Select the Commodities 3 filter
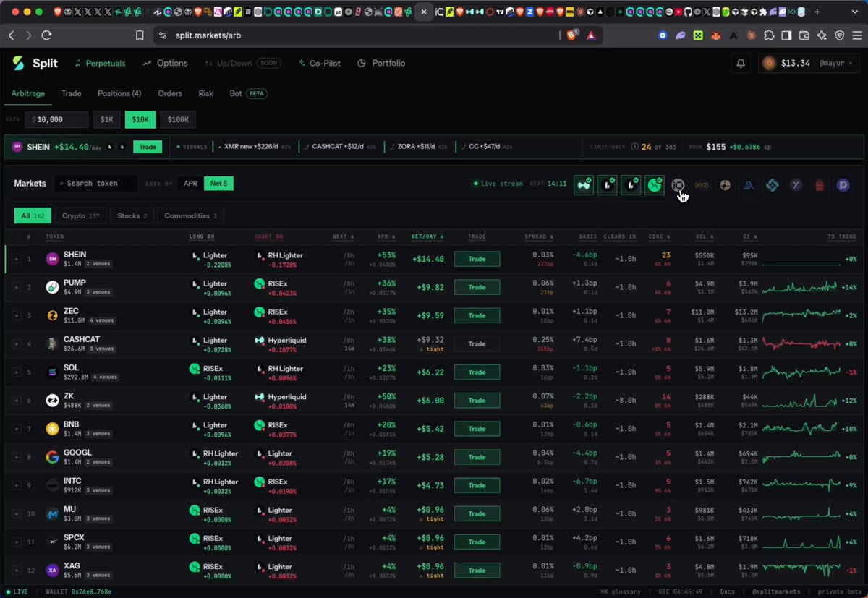Image resolution: width=868 pixels, height=598 pixels. pos(191,215)
